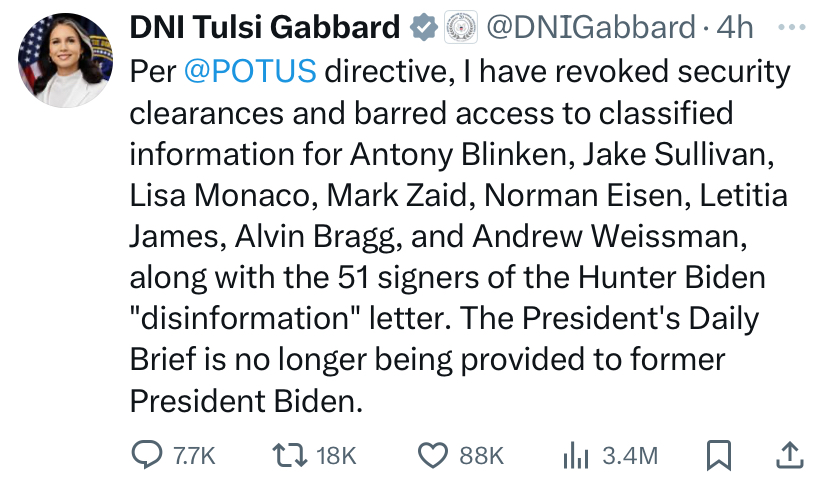Open the reply speech bubble icon
This screenshot has height=484, width=828.
click(x=147, y=454)
